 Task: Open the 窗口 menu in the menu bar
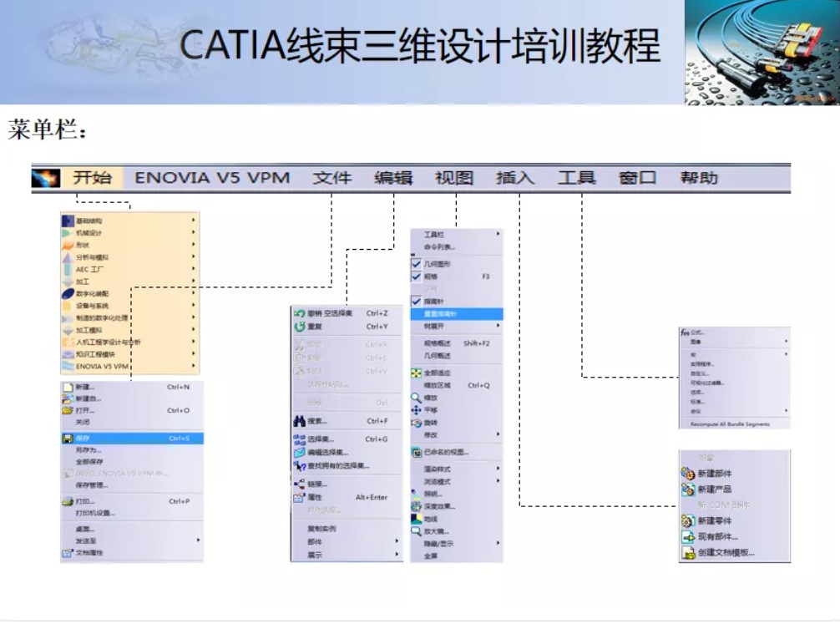(x=639, y=177)
